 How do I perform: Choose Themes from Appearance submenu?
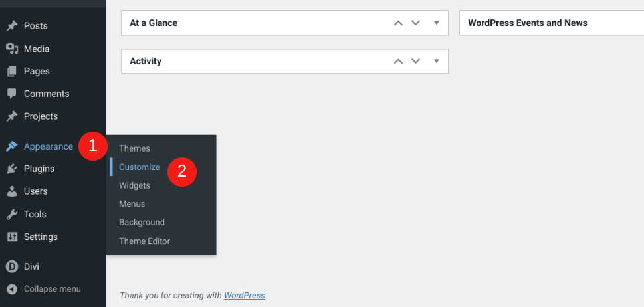point(134,149)
